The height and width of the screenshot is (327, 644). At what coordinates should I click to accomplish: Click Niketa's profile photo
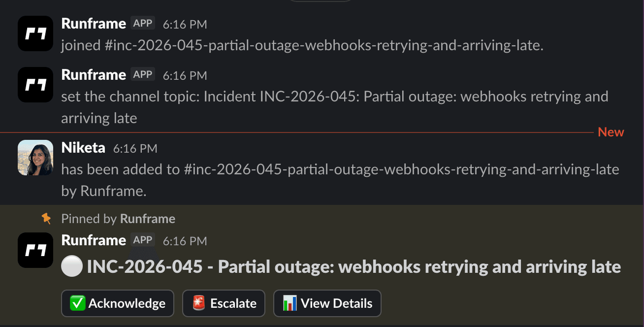[x=35, y=158]
